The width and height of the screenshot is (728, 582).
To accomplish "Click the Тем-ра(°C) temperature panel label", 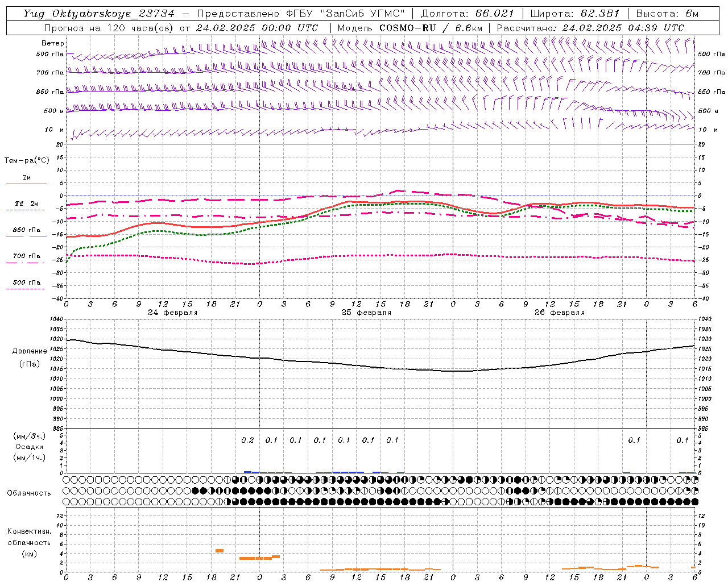I will pyautogui.click(x=27, y=161).
